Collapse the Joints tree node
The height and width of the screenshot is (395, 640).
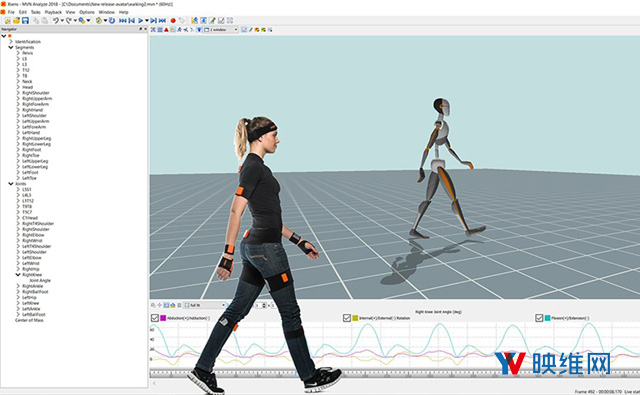point(11,184)
